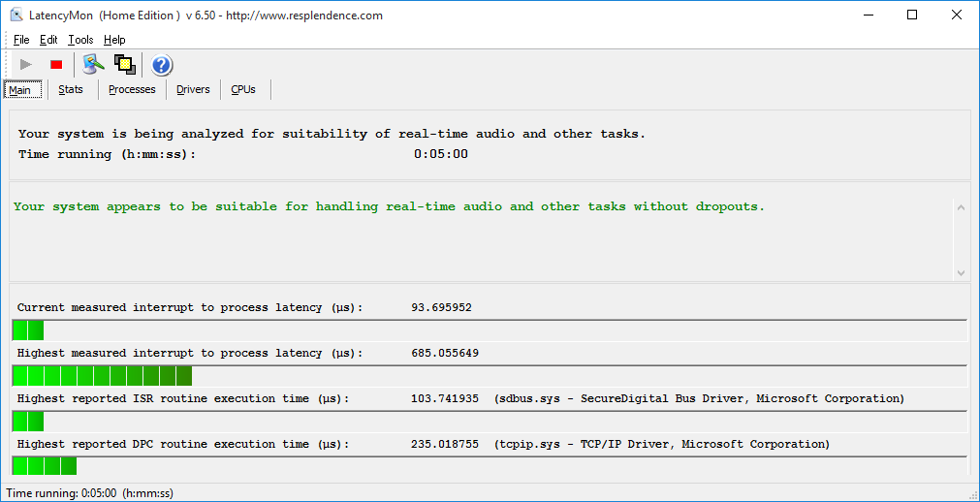Open the Drivers tab
This screenshot has width=980, height=502.
[193, 89]
